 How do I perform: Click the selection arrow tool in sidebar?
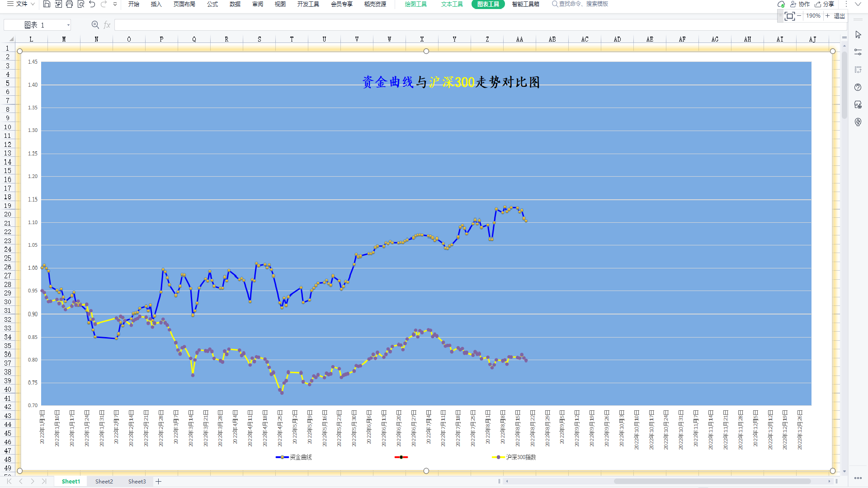point(858,35)
